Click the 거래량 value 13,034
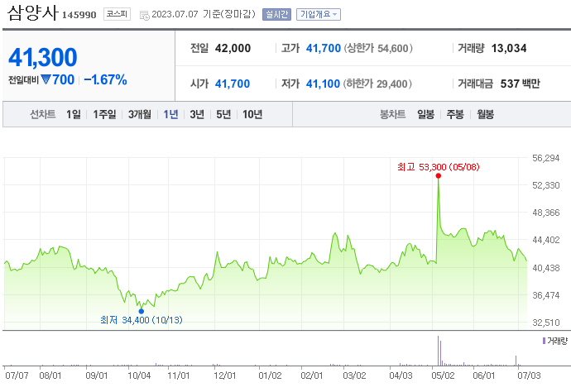This screenshot has width=571, height=392. tap(509, 48)
